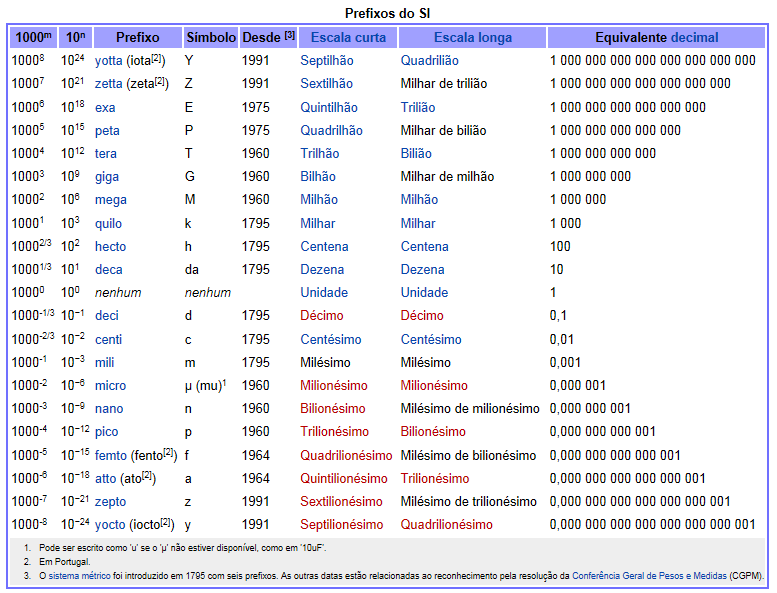The width and height of the screenshot is (777, 593).
Task: Follow the decimal link in the header
Action: click(x=694, y=38)
